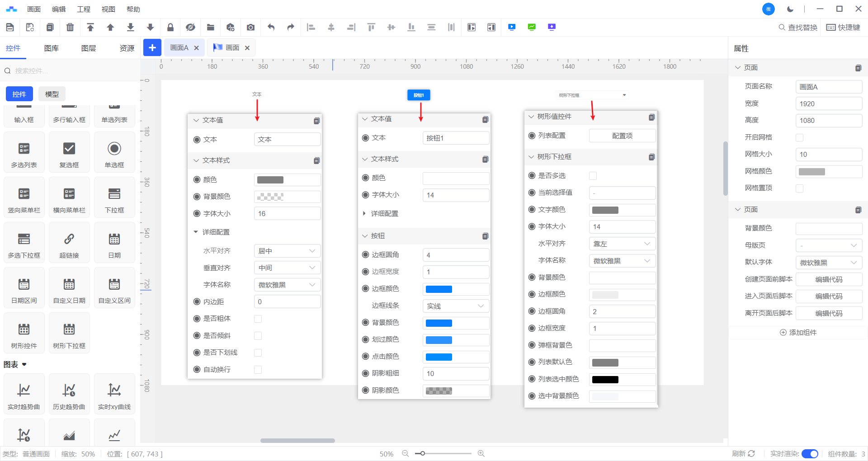Viewport: 868px width, 461px height.
Task: Click the bring-to-top arrow icon
Action: [x=90, y=28]
